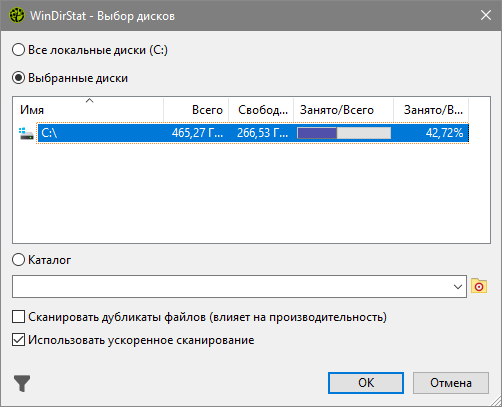The height and width of the screenshot is (407, 502).
Task: Open folder browse icon next to catalog field
Action: [479, 286]
